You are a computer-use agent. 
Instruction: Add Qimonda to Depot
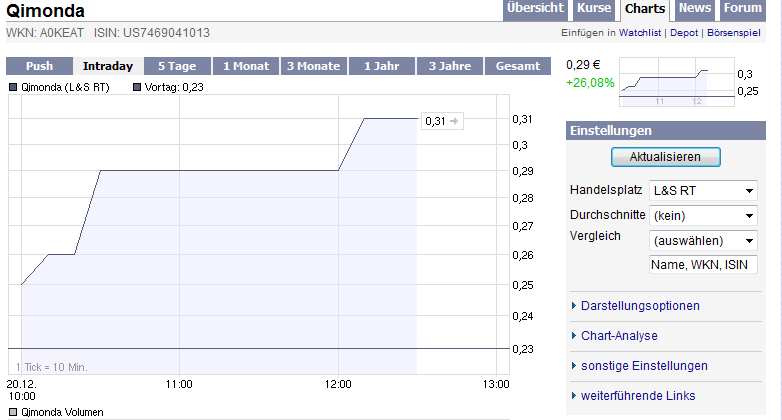tap(684, 33)
